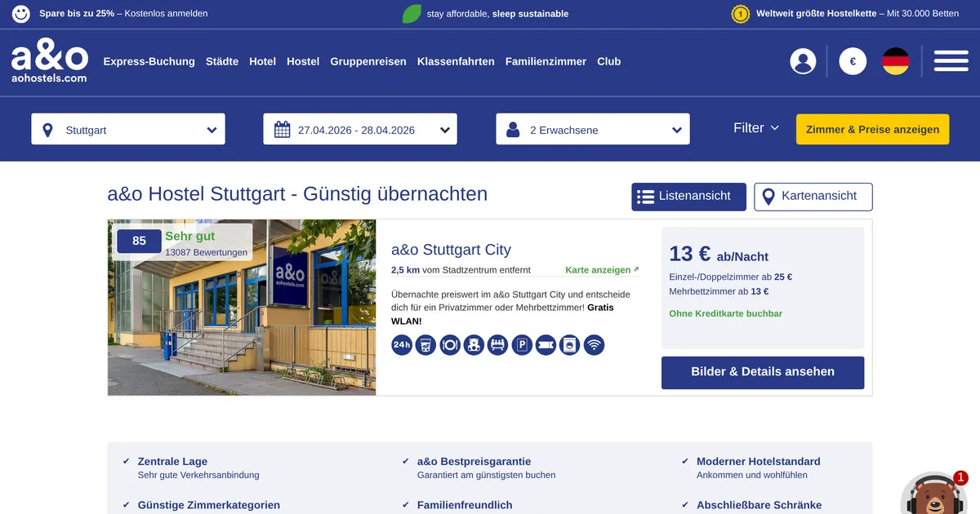Click the ticket amenity icon
This screenshot has height=514, width=980.
(x=546, y=345)
